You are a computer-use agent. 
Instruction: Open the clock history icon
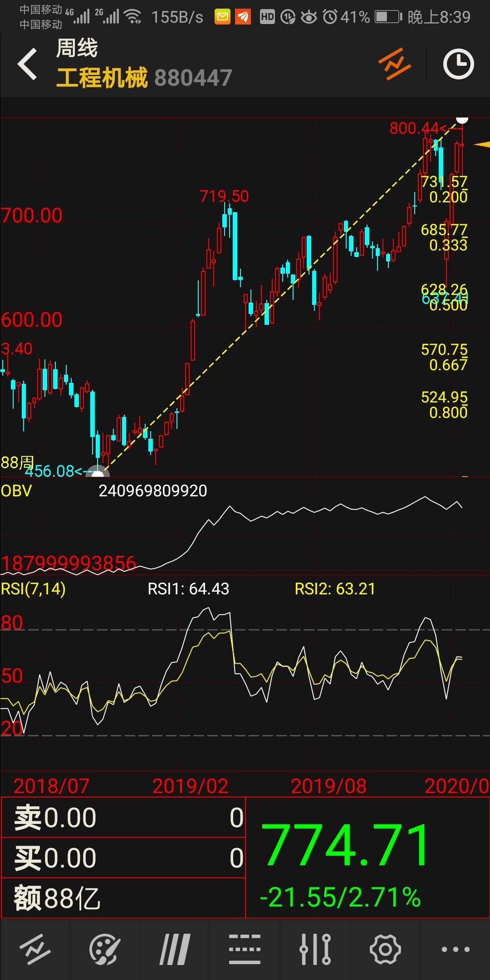coord(458,64)
